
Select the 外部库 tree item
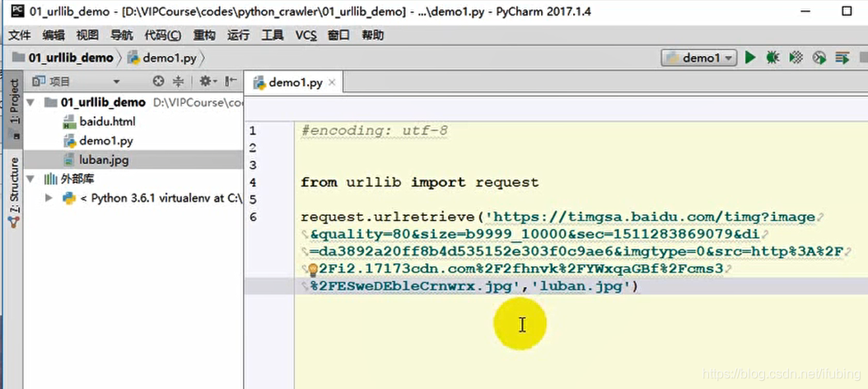(70, 179)
